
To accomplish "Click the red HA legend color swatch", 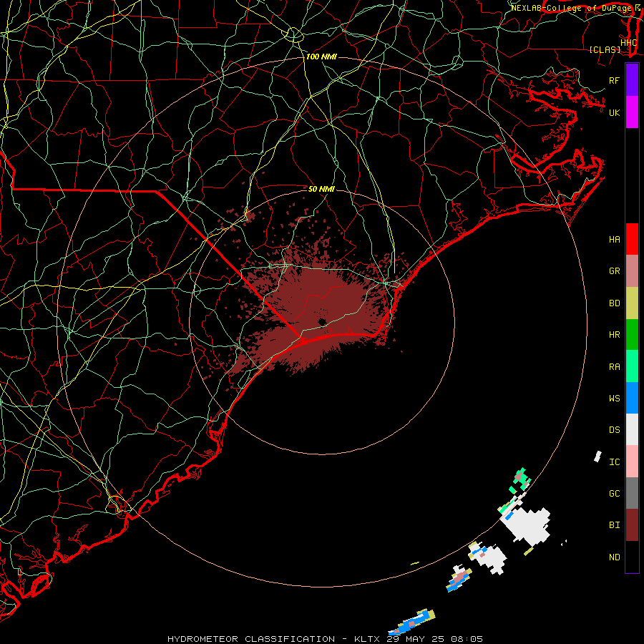I will [x=632, y=239].
